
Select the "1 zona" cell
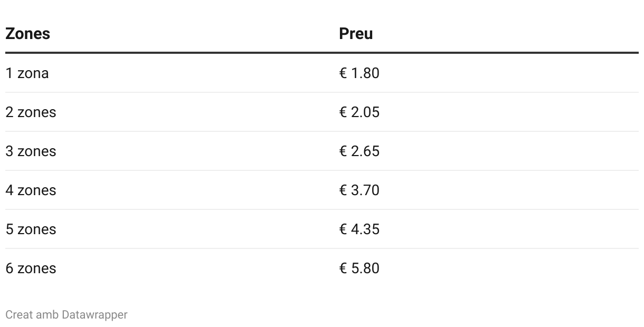[27, 73]
